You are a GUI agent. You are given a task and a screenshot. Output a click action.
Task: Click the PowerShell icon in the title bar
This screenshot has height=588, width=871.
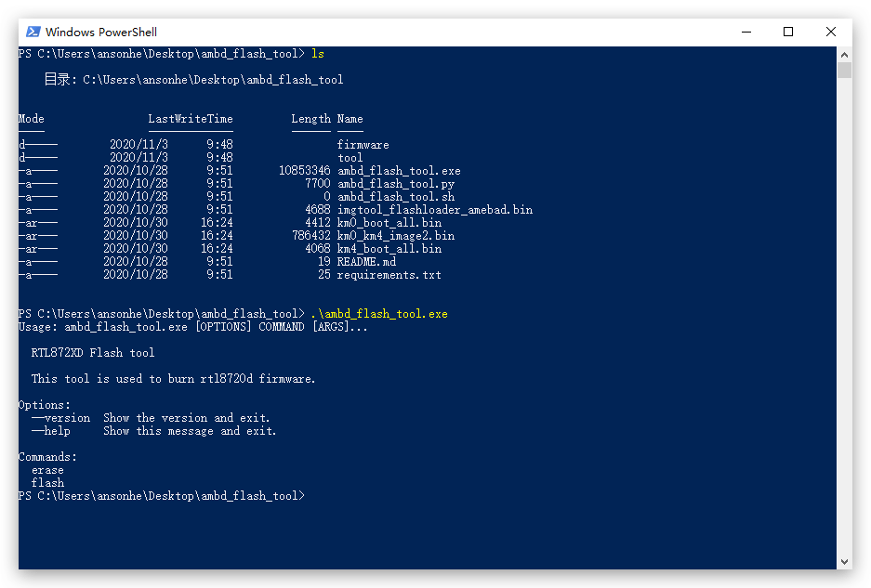point(33,32)
